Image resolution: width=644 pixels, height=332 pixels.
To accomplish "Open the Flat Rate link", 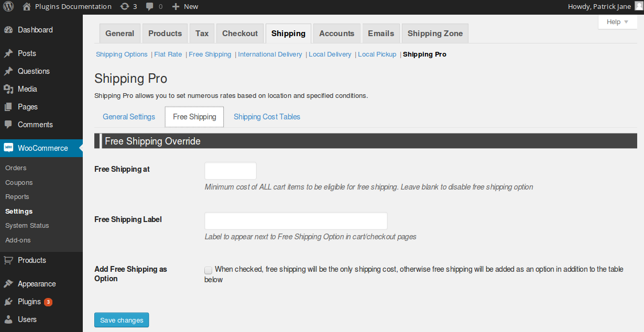I will [x=168, y=54].
